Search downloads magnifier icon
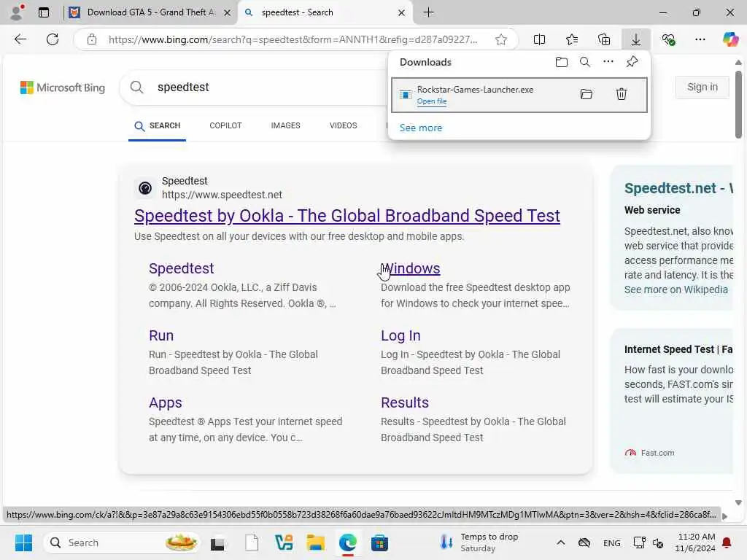The width and height of the screenshot is (747, 560). 585,62
